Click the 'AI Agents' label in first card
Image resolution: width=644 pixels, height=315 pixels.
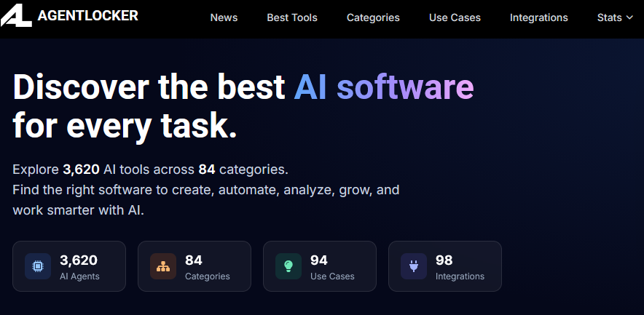[79, 276]
